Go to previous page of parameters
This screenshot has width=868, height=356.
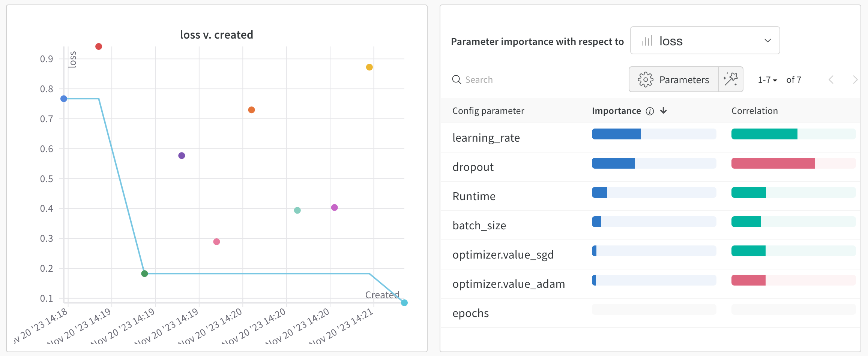831,79
